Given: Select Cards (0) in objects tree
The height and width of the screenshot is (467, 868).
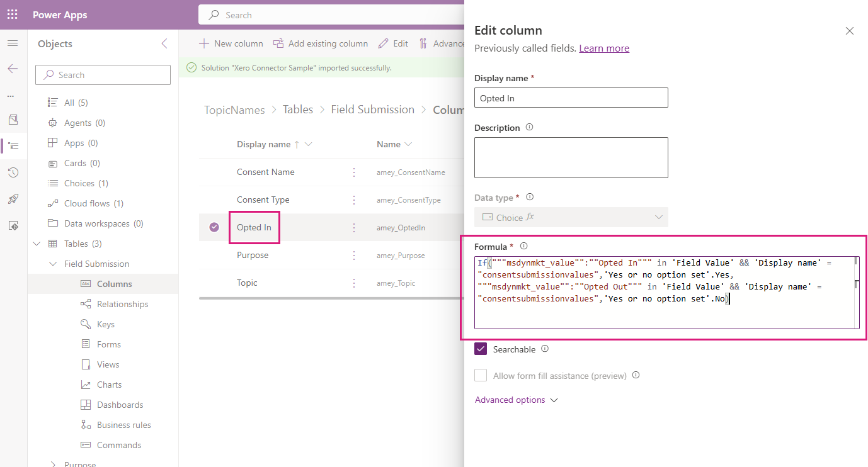Looking at the screenshot, I should coord(82,163).
